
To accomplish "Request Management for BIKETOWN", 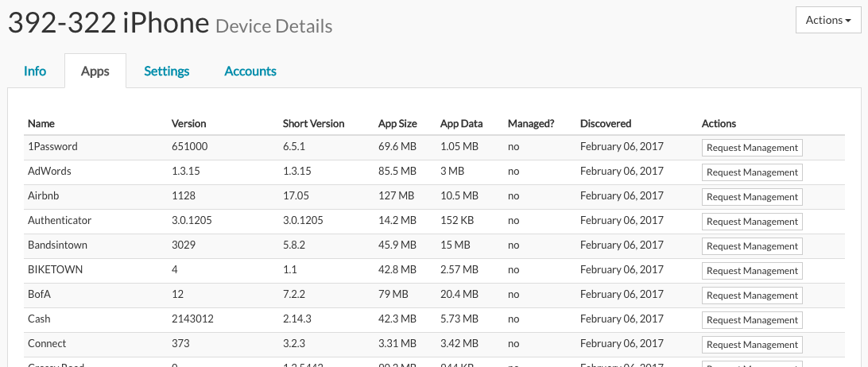I will pyautogui.click(x=752, y=271).
